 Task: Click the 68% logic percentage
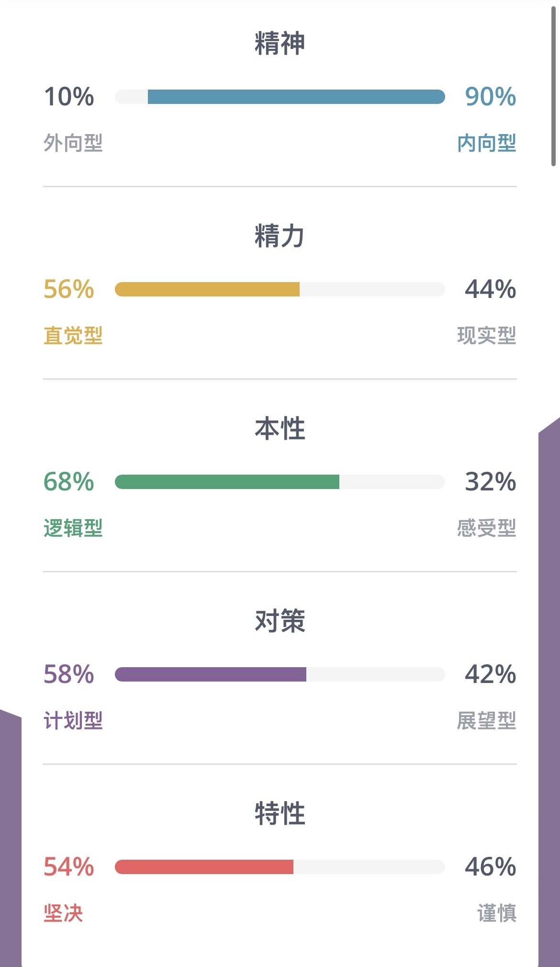tap(69, 482)
